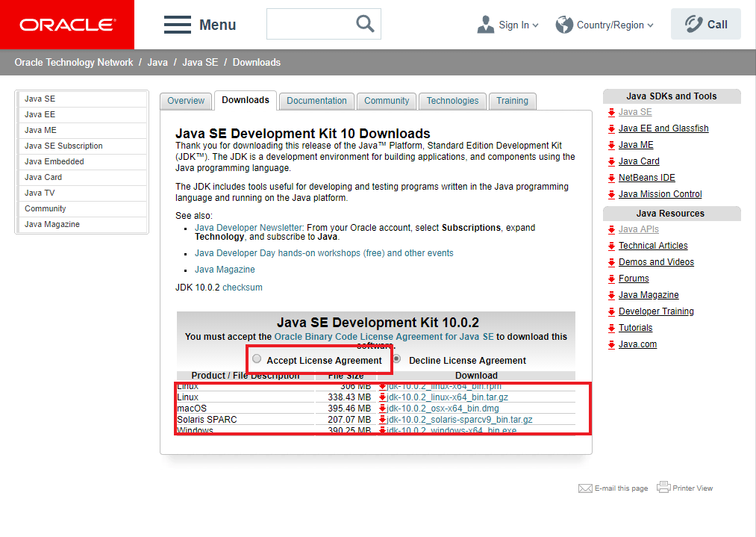Open Java Mission Control link

(x=660, y=194)
